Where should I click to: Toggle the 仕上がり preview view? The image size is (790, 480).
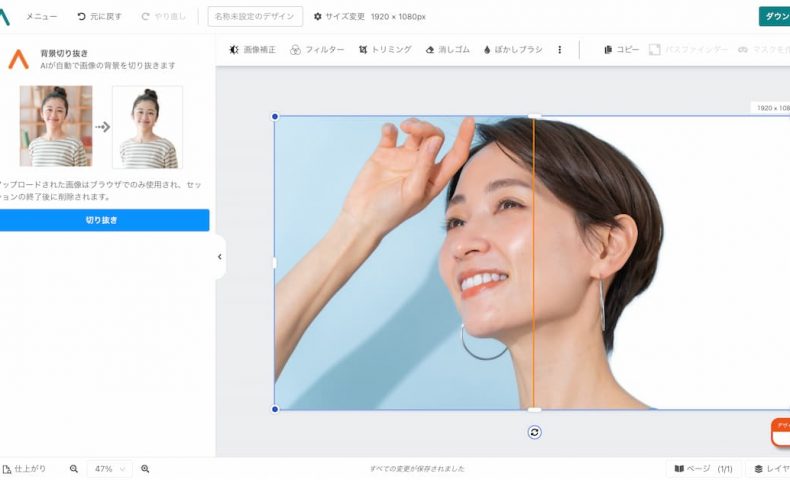click(x=24, y=468)
